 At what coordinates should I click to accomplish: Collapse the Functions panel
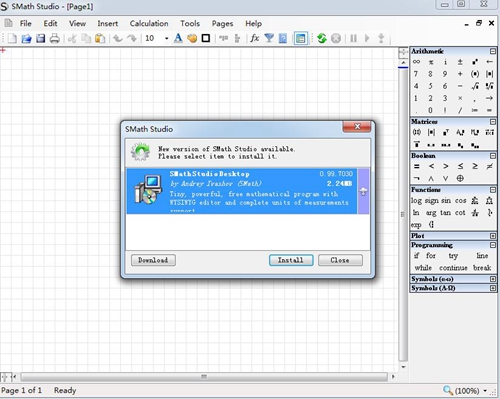click(x=493, y=190)
